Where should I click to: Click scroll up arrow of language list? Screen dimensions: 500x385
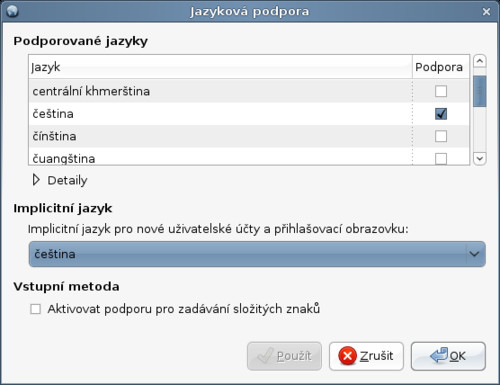(480, 61)
